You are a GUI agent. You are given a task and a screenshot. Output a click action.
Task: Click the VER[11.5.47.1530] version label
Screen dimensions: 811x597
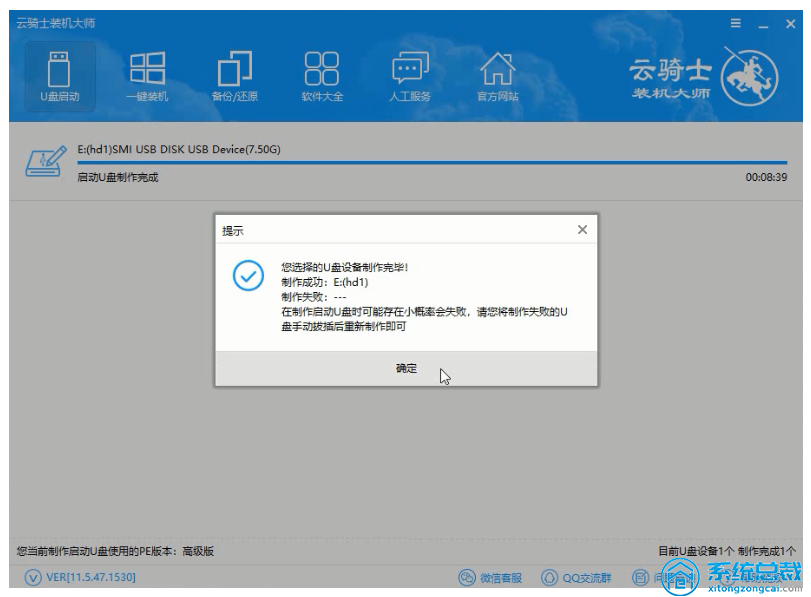[91, 577]
